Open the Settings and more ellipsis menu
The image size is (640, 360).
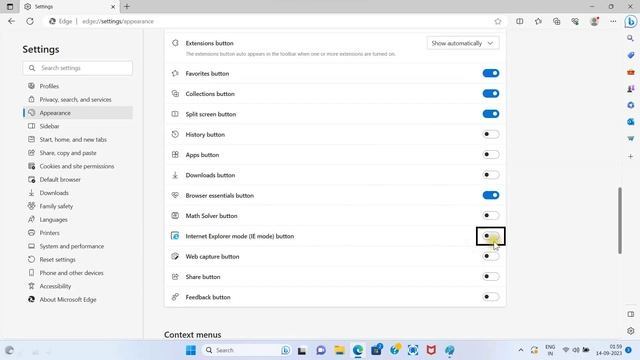click(613, 21)
